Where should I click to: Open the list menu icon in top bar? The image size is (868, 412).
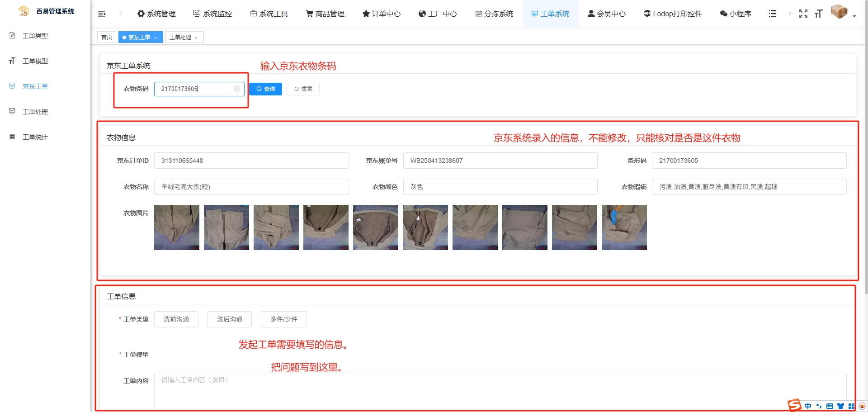772,14
